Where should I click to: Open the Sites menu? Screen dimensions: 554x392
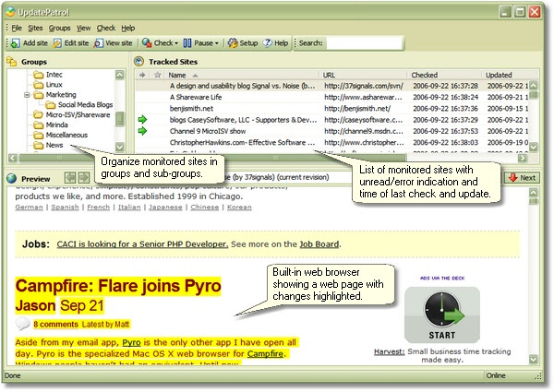tap(35, 28)
